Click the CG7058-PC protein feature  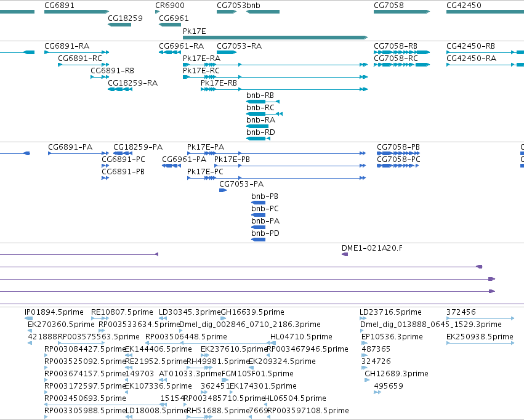pyautogui.click(x=398, y=166)
